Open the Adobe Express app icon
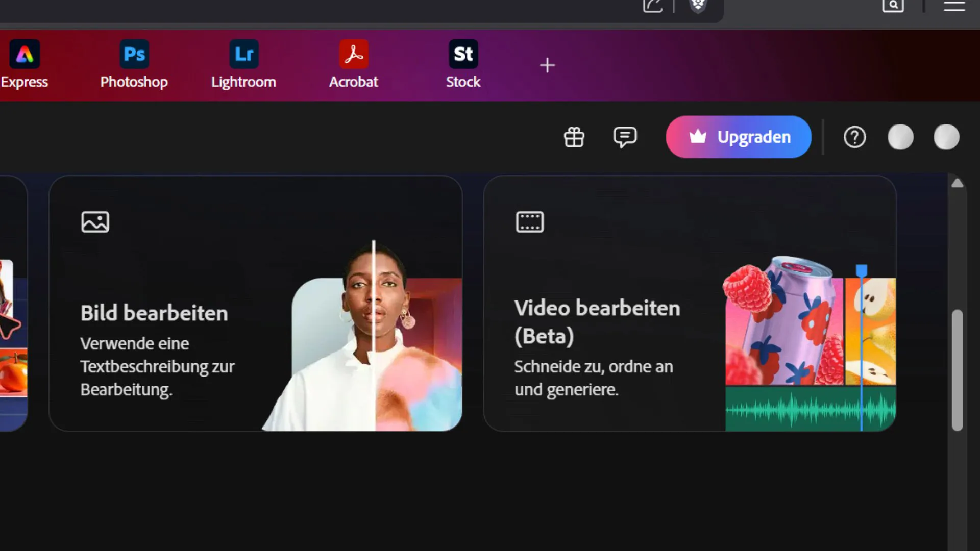The width and height of the screenshot is (980, 551). [24, 54]
